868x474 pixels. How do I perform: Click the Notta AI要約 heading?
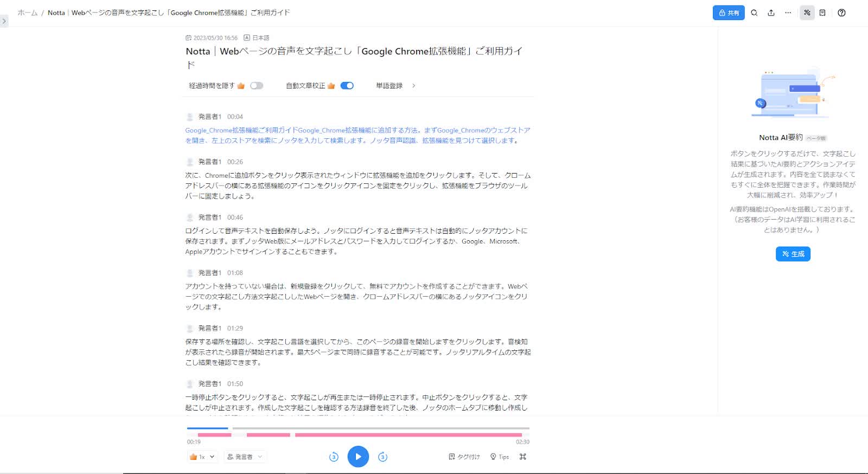[781, 138]
